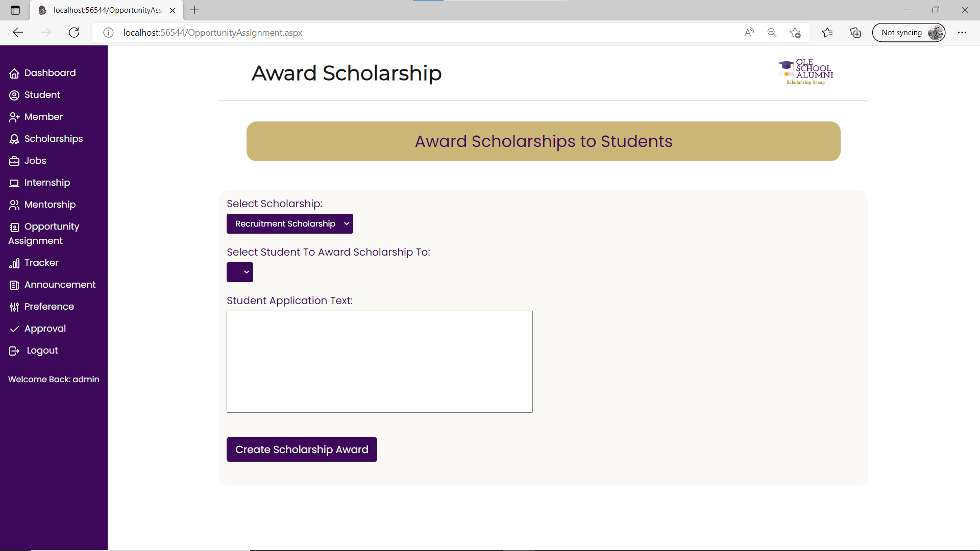Screen dimensions: 980x551
Task: Open browser Collections icon
Action: click(x=855, y=33)
